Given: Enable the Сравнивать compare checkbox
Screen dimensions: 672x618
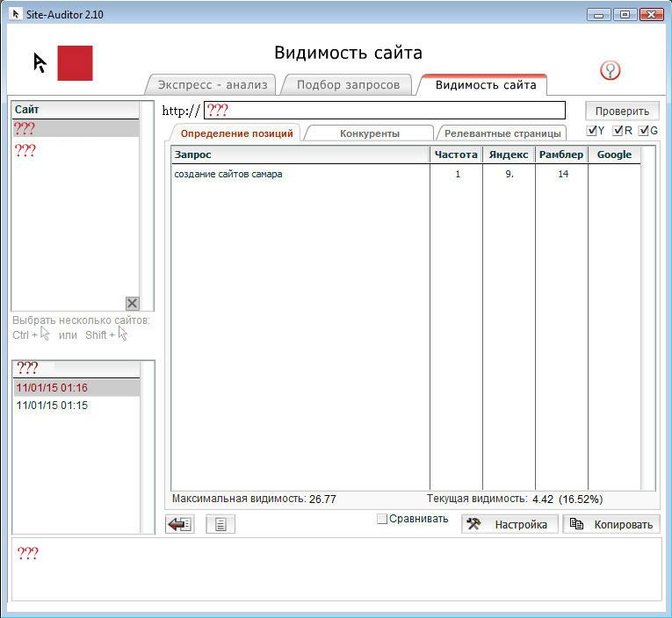Looking at the screenshot, I should click(x=382, y=519).
